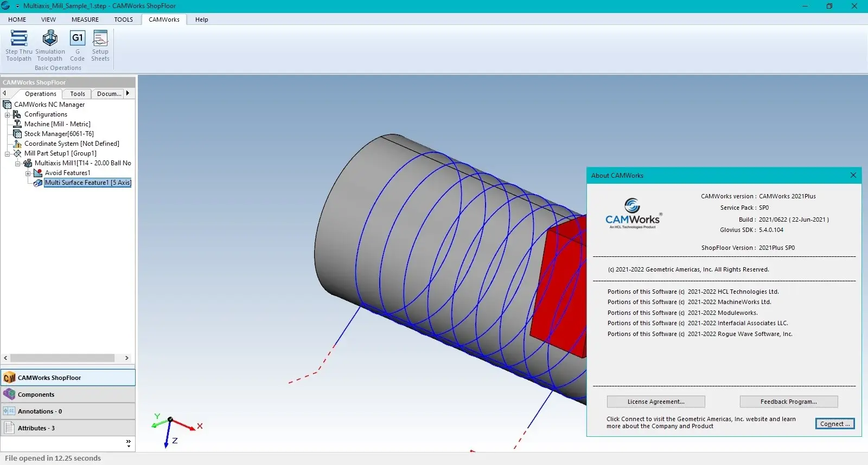
Task: Click the License Agreement... button
Action: point(655,402)
